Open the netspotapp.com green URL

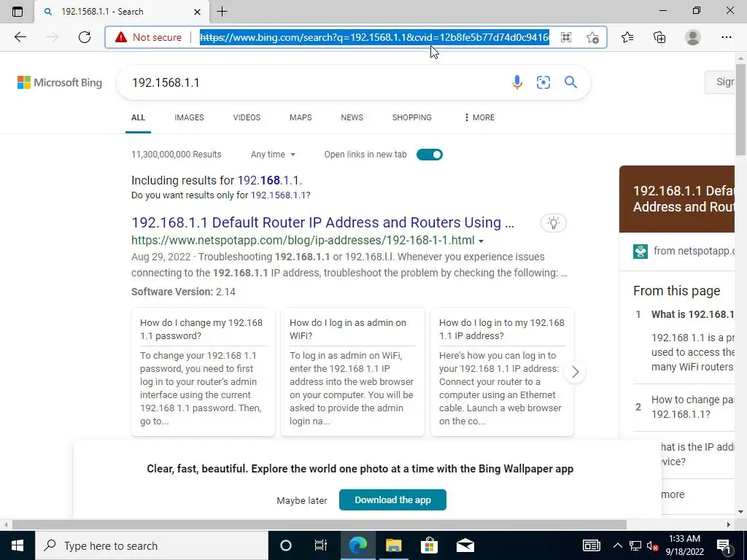coord(303,241)
